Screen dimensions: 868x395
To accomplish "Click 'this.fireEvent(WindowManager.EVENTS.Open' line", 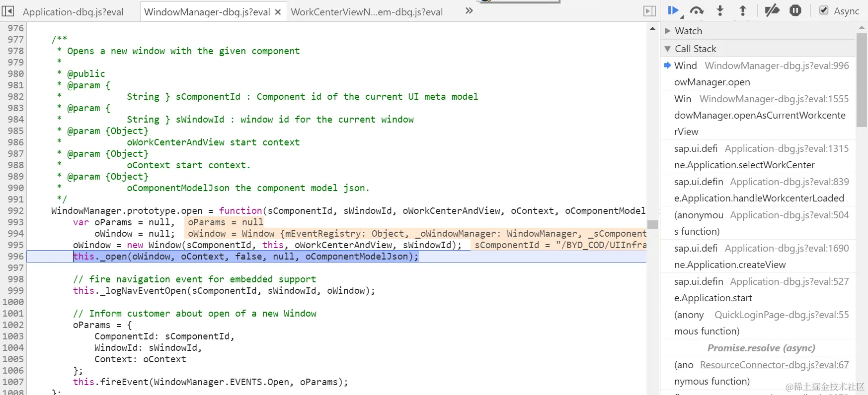I will click(211, 382).
